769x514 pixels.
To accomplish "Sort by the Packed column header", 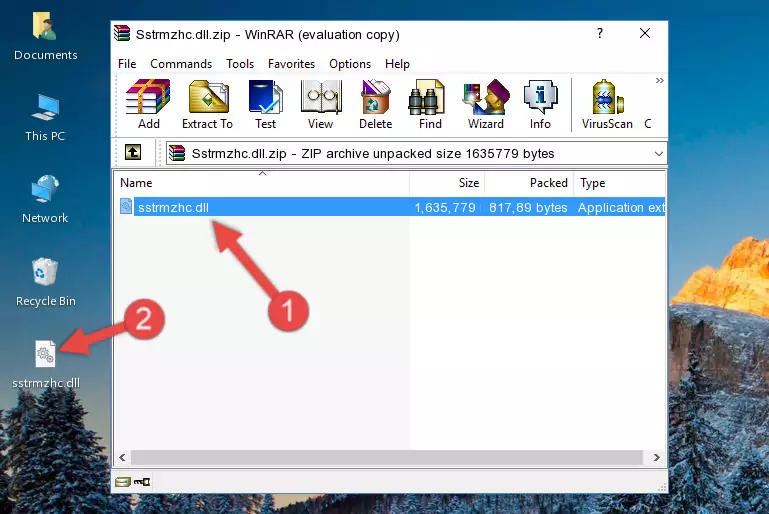I will point(529,183).
